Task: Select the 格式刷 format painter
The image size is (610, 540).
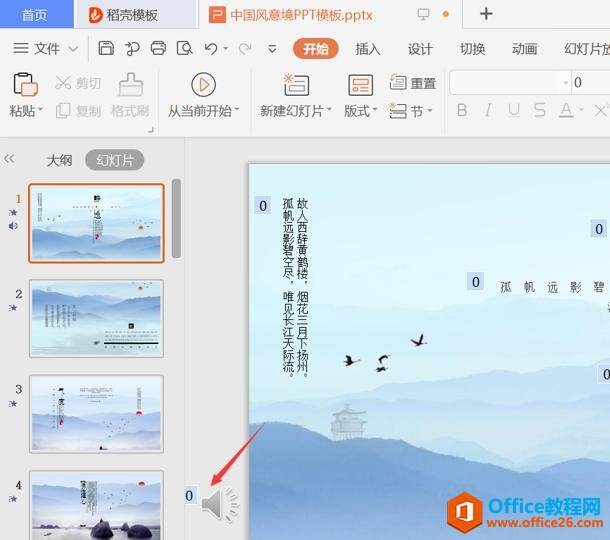Action: [x=130, y=96]
